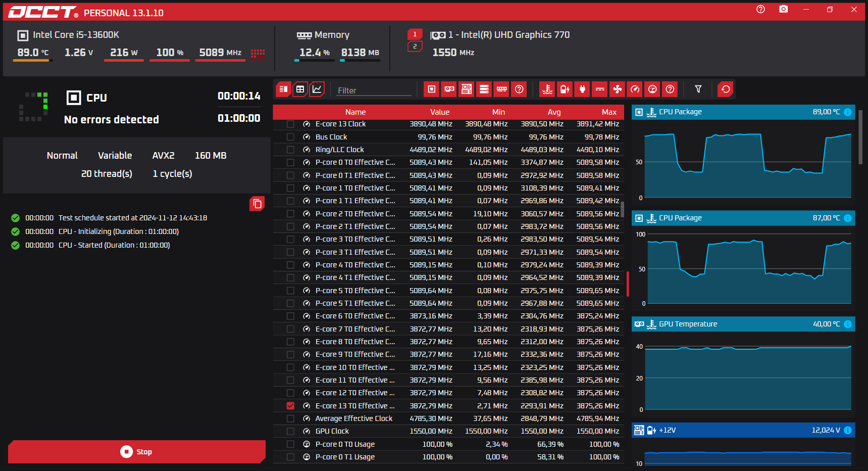Click the Variable load type label
The width and height of the screenshot is (868, 471).
point(115,156)
